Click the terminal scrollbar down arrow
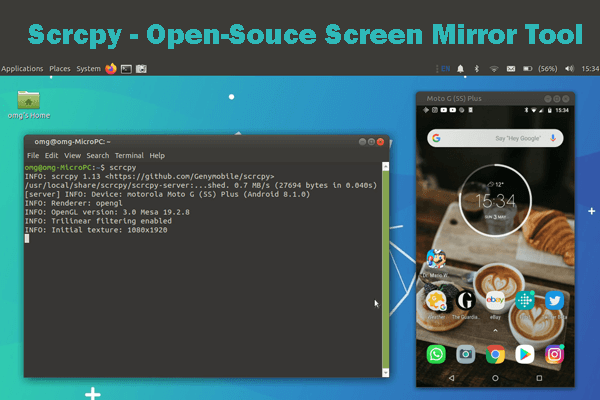This screenshot has width=600, height=400. 386,372
